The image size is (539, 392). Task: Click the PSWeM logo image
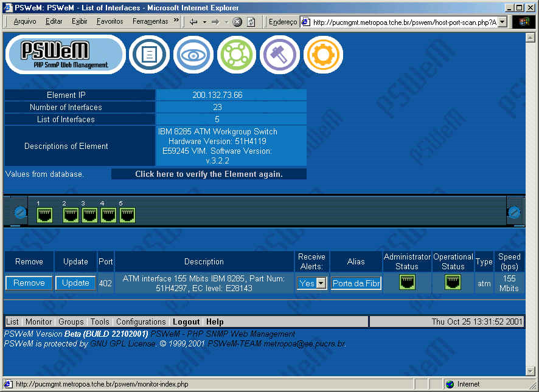[64, 54]
